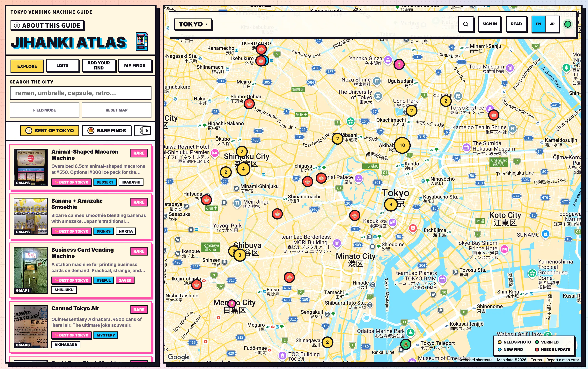
Task: Click About This Guide button
Action: coord(47,25)
